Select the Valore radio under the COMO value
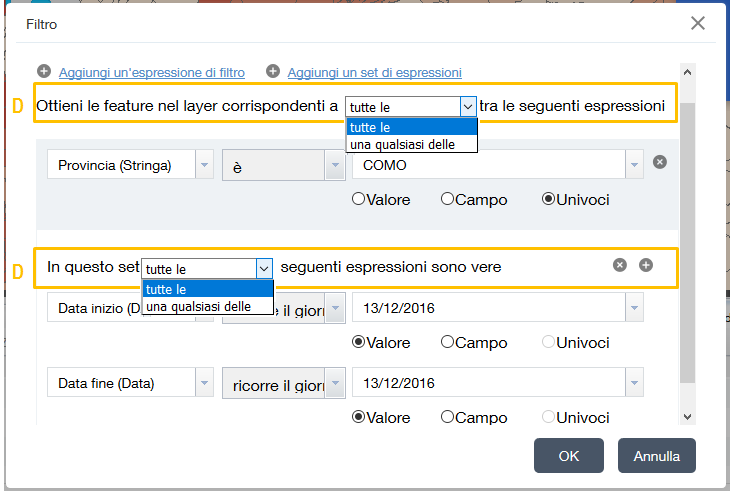 coord(358,199)
